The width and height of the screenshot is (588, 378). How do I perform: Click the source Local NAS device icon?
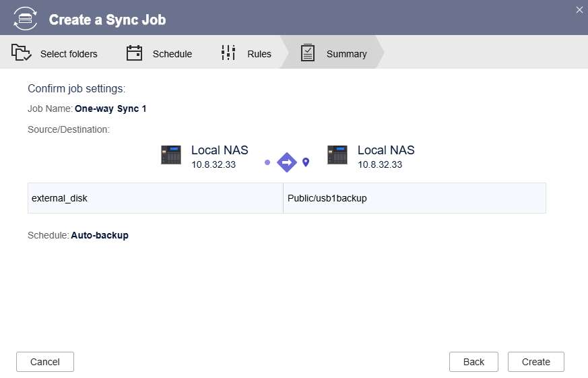[171, 155]
